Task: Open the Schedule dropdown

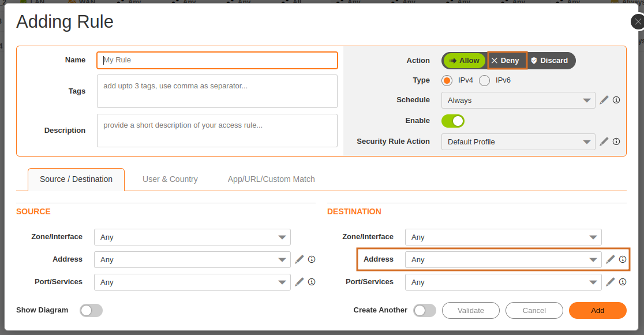Action: coord(518,100)
